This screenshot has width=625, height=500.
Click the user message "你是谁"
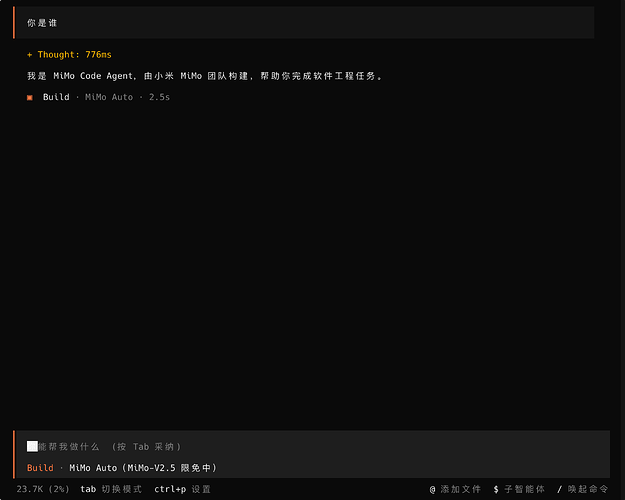click(x=42, y=23)
